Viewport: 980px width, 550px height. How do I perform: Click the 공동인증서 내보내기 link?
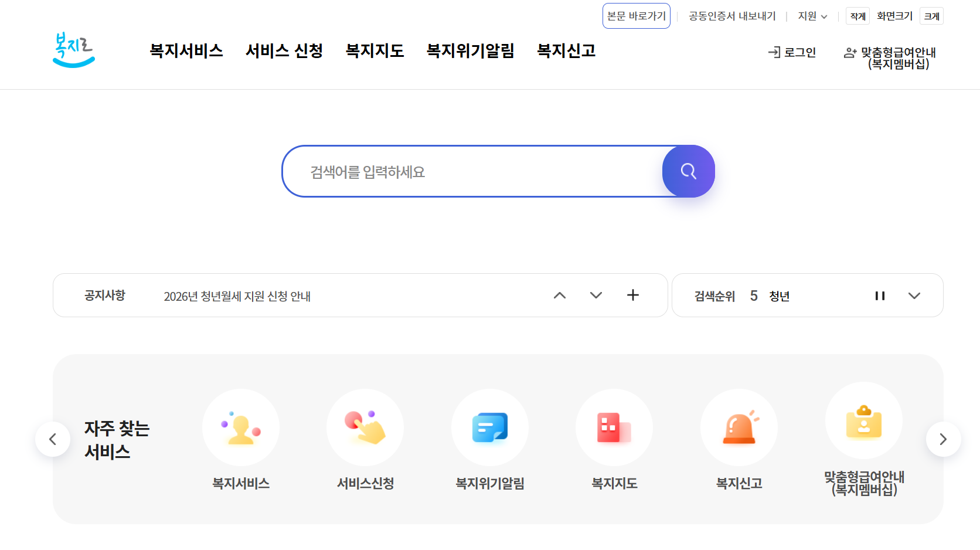click(732, 16)
